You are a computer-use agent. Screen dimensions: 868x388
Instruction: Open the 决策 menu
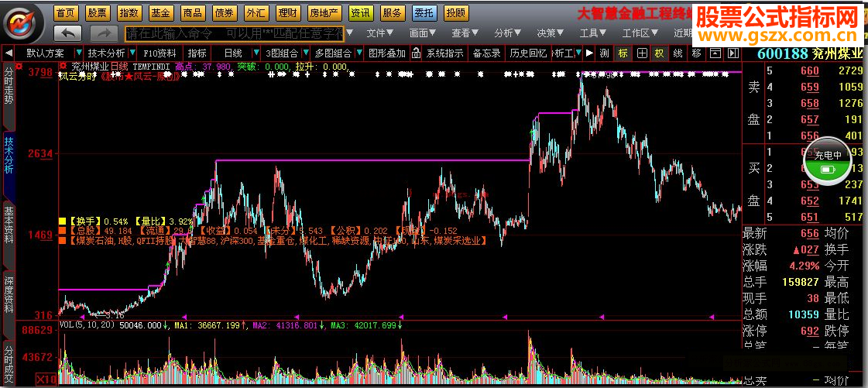point(551,33)
